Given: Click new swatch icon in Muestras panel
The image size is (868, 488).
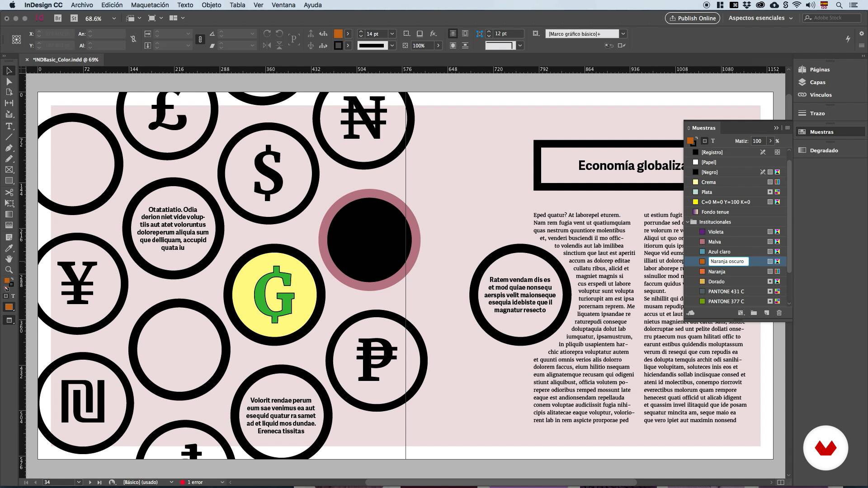Looking at the screenshot, I should [766, 313].
